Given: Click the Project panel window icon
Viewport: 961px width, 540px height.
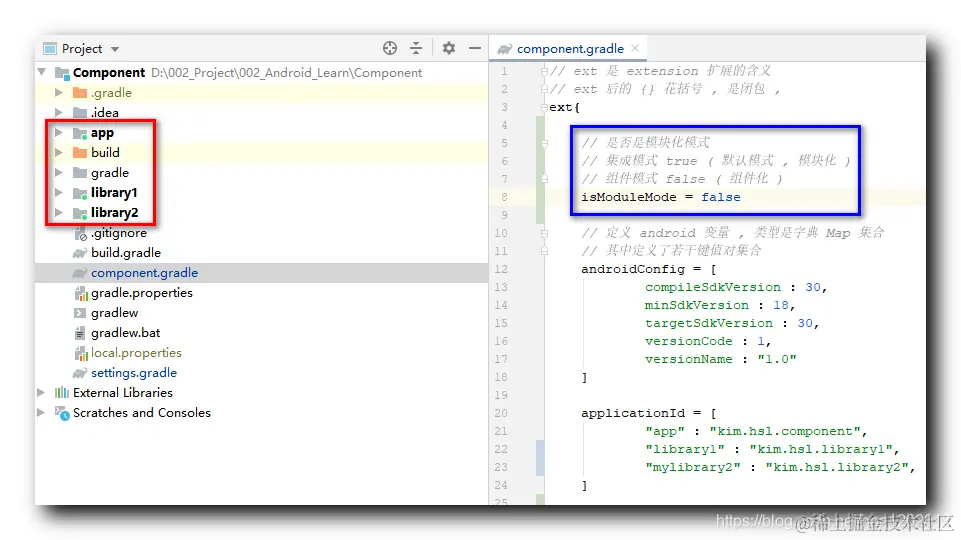Looking at the screenshot, I should (50, 48).
